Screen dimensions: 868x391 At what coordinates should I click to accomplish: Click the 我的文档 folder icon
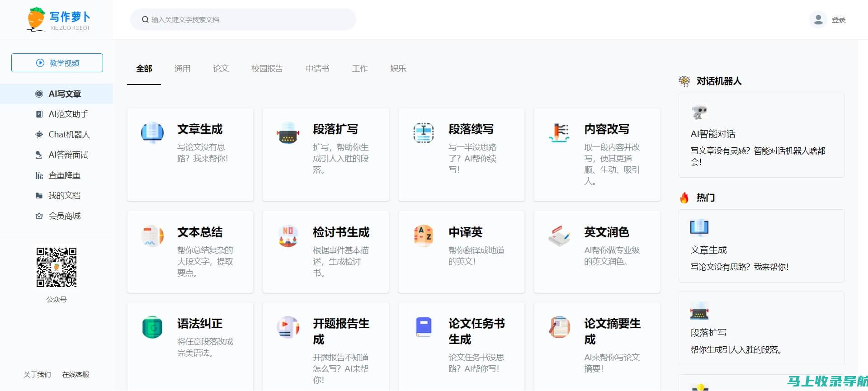39,195
